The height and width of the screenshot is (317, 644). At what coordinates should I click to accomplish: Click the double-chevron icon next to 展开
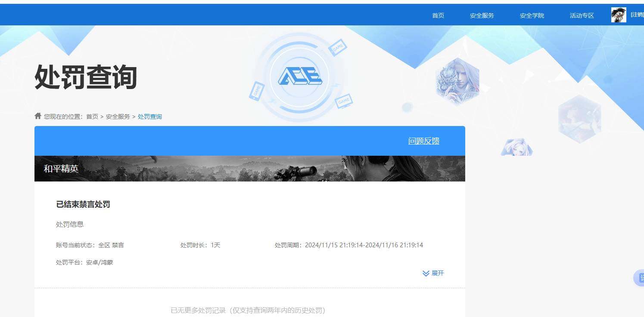click(426, 273)
